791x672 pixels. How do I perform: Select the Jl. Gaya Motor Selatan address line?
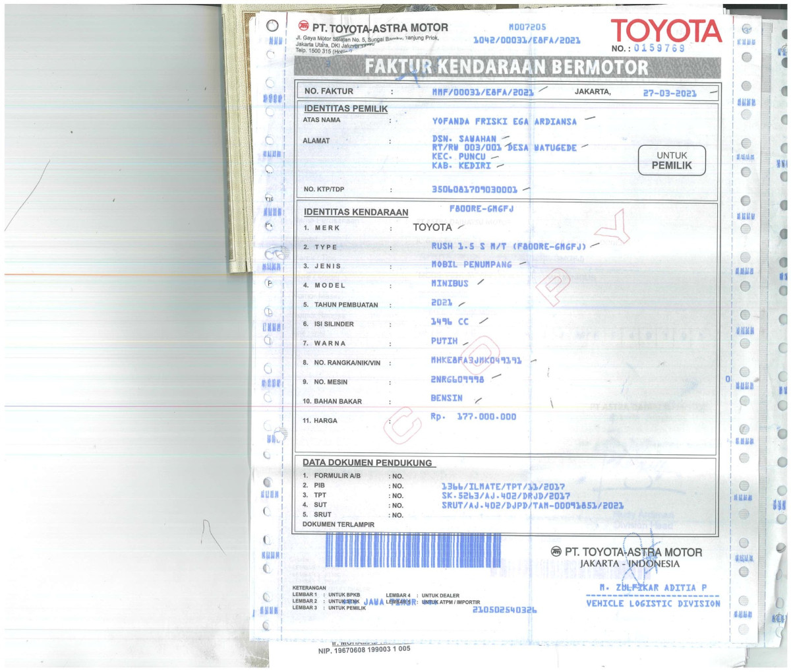[x=366, y=38]
